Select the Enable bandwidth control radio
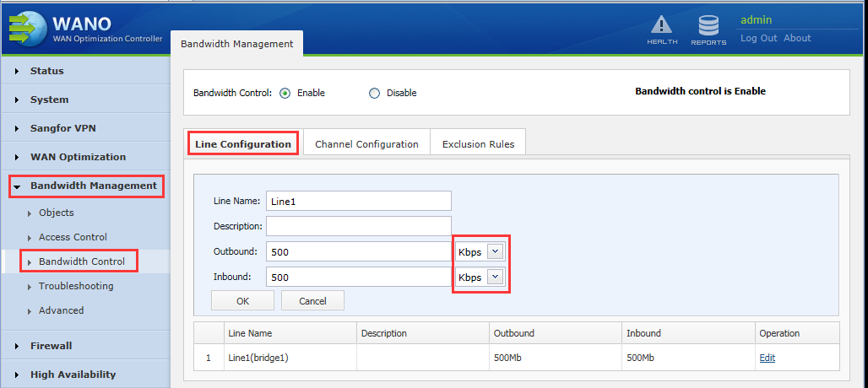 point(285,93)
